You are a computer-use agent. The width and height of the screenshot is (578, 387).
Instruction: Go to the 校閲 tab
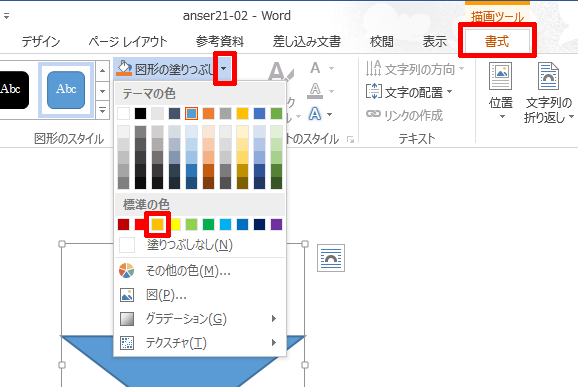point(382,41)
